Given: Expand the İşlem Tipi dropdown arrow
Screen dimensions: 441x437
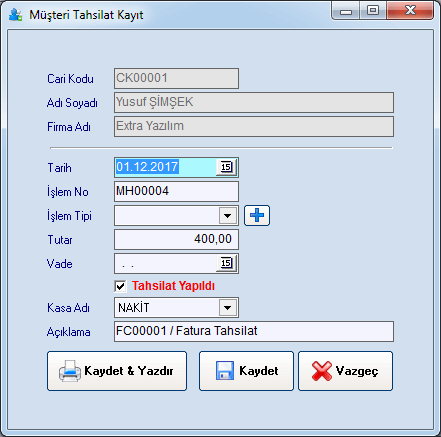Looking at the screenshot, I should [x=228, y=216].
